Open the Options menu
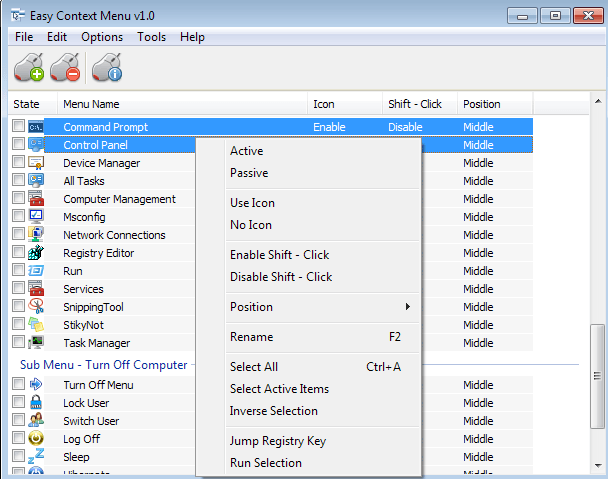608x479 pixels. click(x=102, y=37)
